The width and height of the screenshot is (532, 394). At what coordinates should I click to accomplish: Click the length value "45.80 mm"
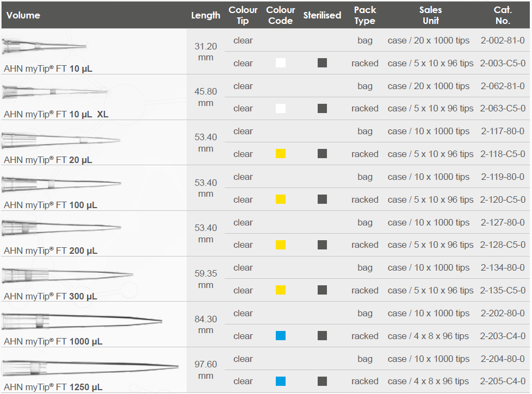click(206, 97)
